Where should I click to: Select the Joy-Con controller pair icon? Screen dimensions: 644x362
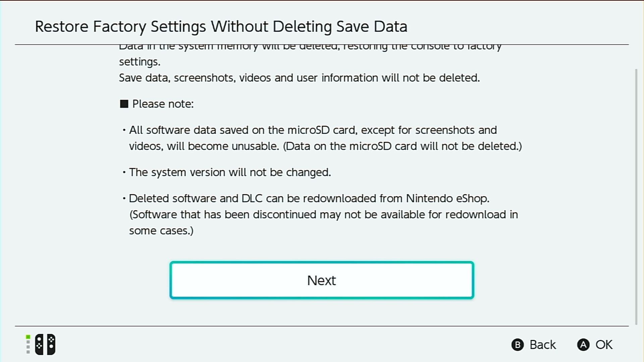(45, 344)
